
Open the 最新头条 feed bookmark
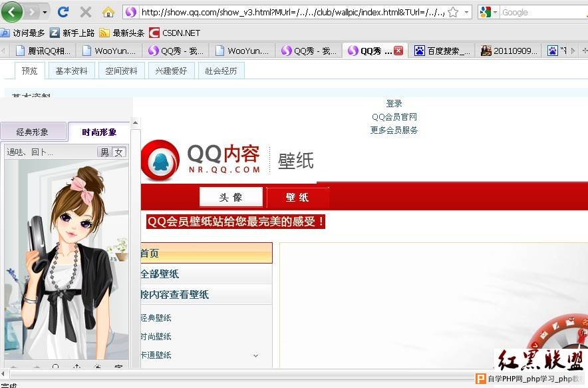(122, 33)
